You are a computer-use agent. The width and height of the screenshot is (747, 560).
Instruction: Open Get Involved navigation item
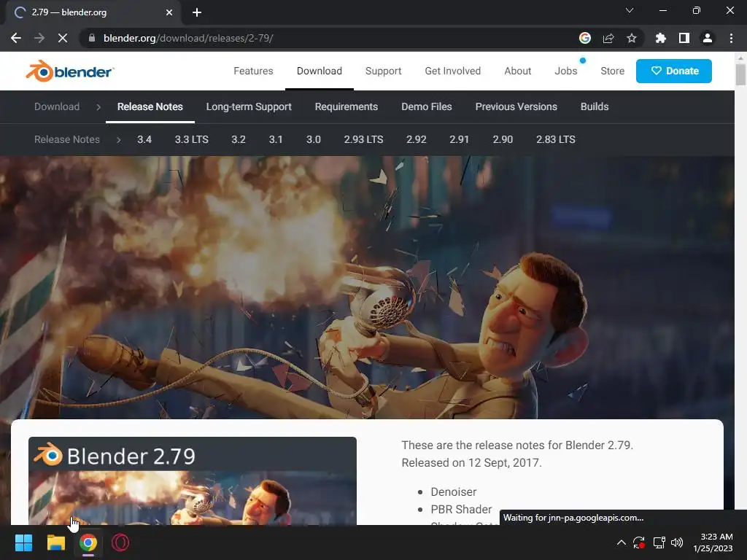452,71
